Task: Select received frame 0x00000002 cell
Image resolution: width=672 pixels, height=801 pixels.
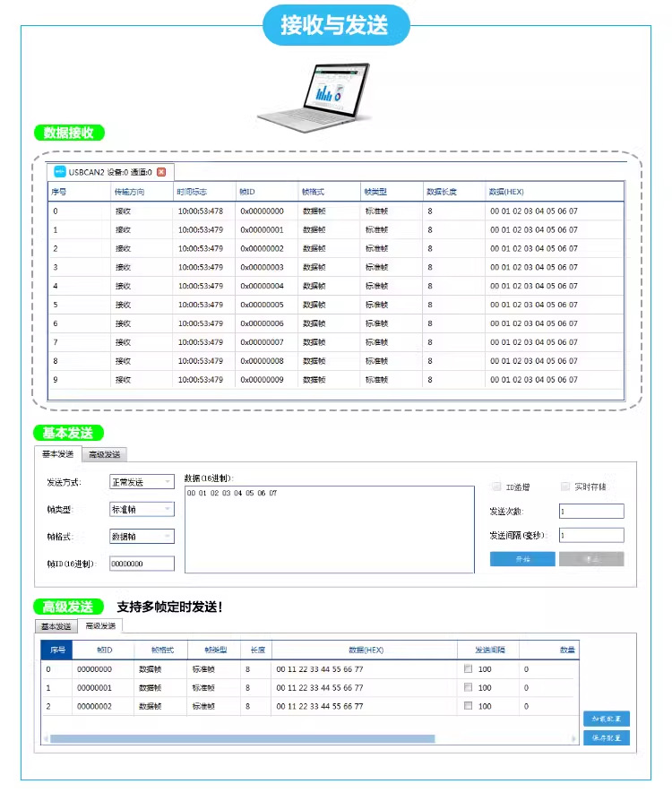Action: 266,248
